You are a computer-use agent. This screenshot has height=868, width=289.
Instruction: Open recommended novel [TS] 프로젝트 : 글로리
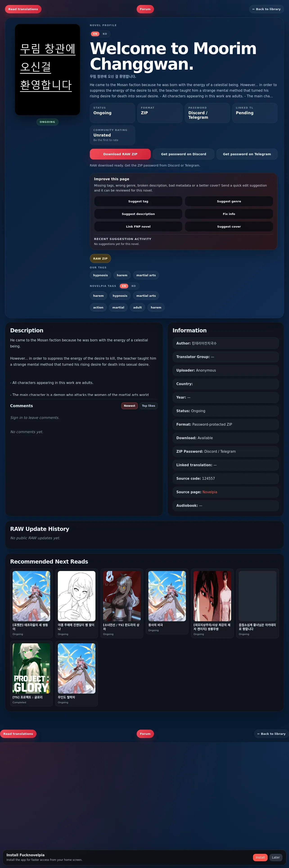point(31,673)
